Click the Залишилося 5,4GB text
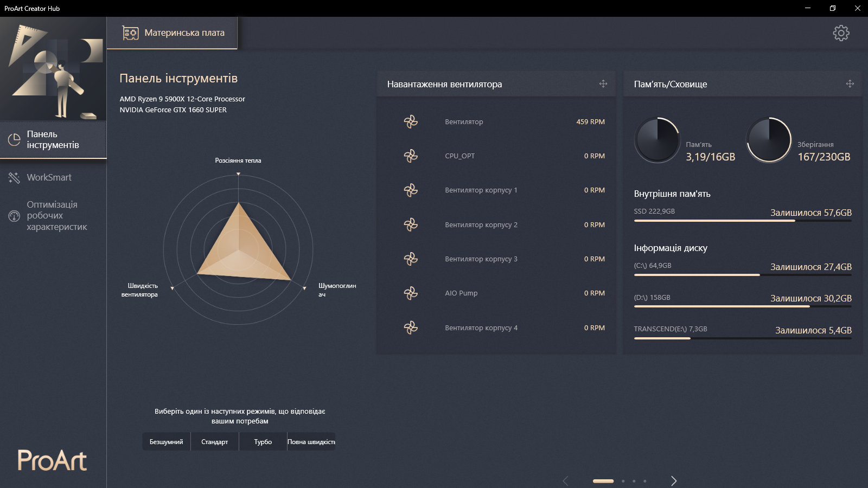Screen dimensions: 868x488 click(x=813, y=330)
